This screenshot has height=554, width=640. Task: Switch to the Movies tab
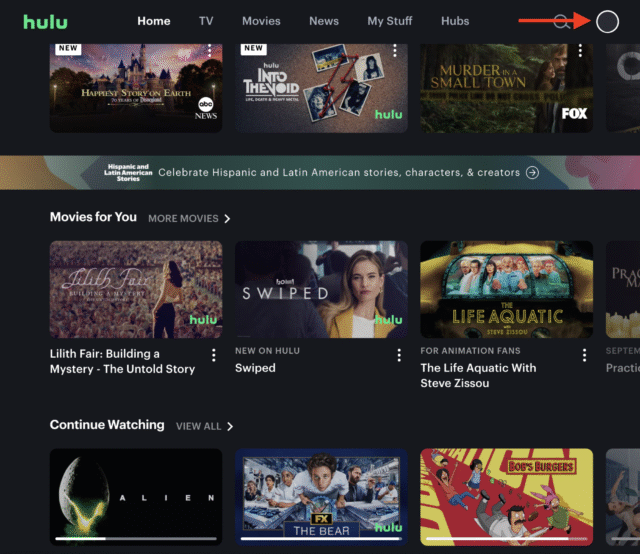pyautogui.click(x=261, y=21)
